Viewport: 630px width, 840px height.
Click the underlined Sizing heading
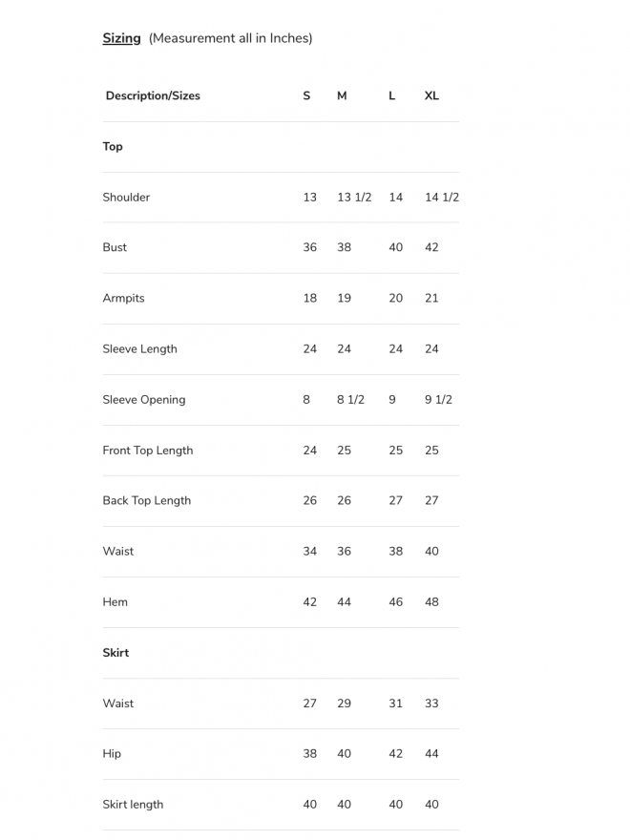(x=121, y=38)
